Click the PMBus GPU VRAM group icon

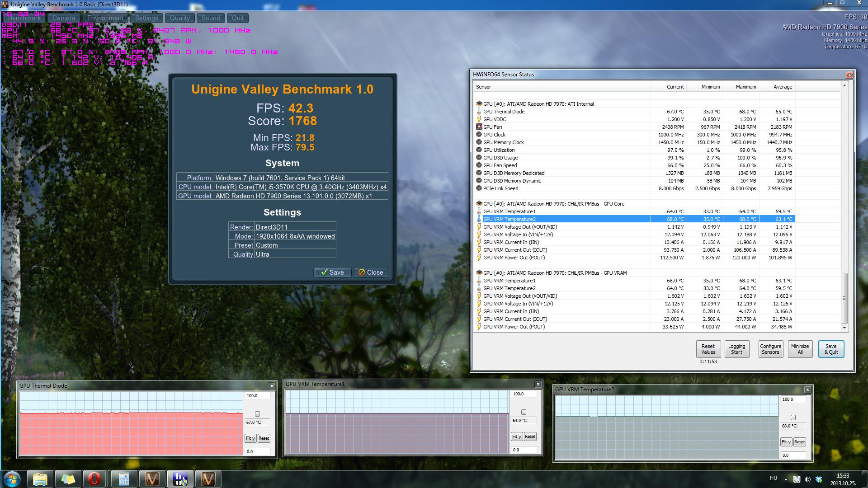[479, 273]
